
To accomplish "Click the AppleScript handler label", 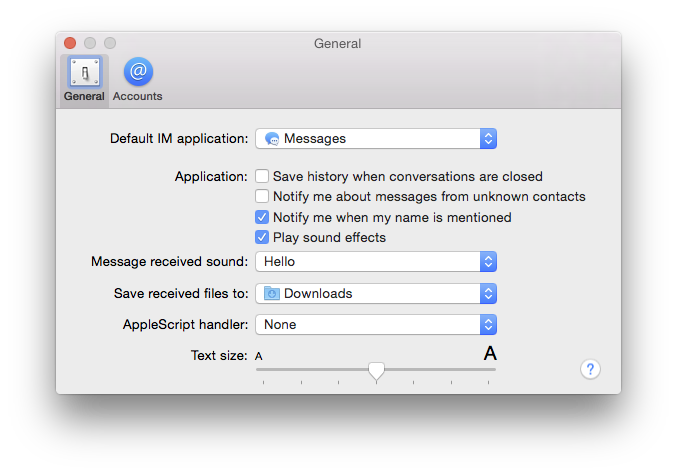I will pos(186,325).
